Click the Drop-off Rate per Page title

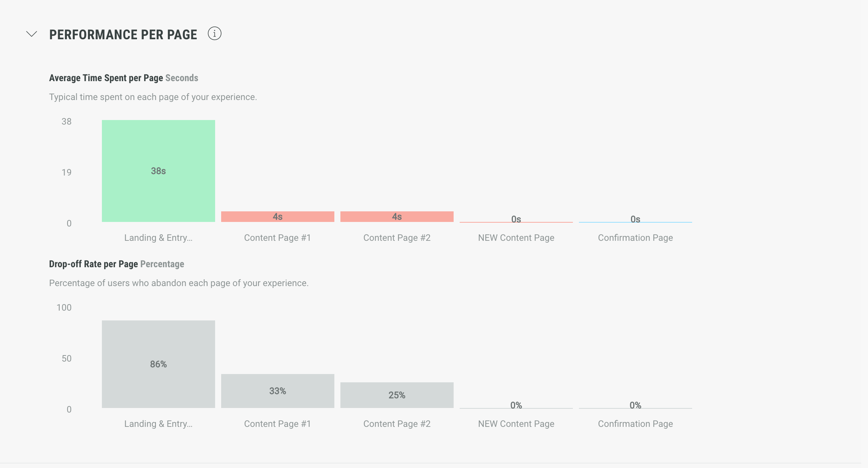point(94,264)
